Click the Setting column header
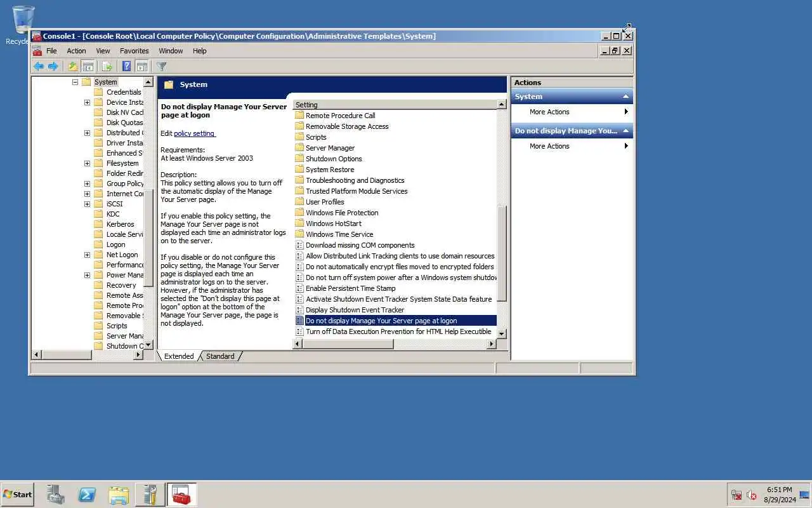The image size is (812, 508). [395, 105]
